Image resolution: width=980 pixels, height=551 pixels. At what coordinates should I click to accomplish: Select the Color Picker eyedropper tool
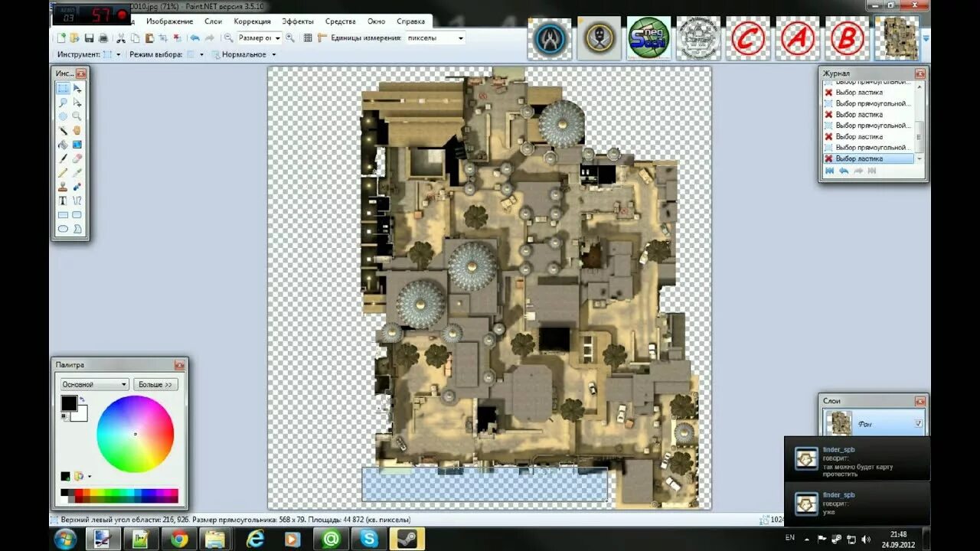[x=77, y=172]
